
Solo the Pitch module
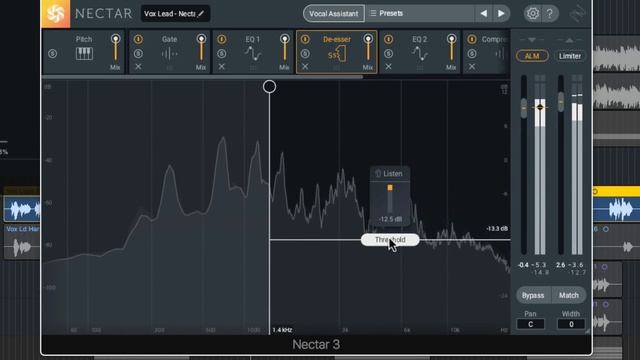click(53, 53)
